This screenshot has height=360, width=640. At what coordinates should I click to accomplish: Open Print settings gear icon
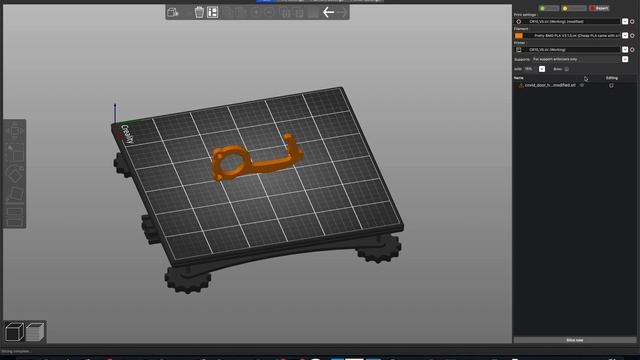click(x=632, y=22)
